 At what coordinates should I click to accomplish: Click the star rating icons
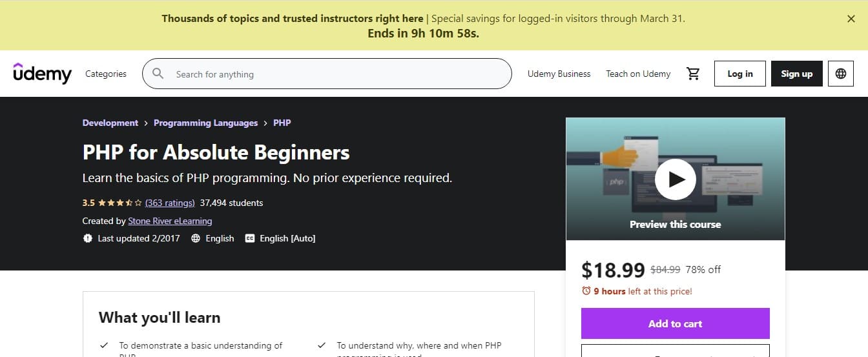pos(120,203)
